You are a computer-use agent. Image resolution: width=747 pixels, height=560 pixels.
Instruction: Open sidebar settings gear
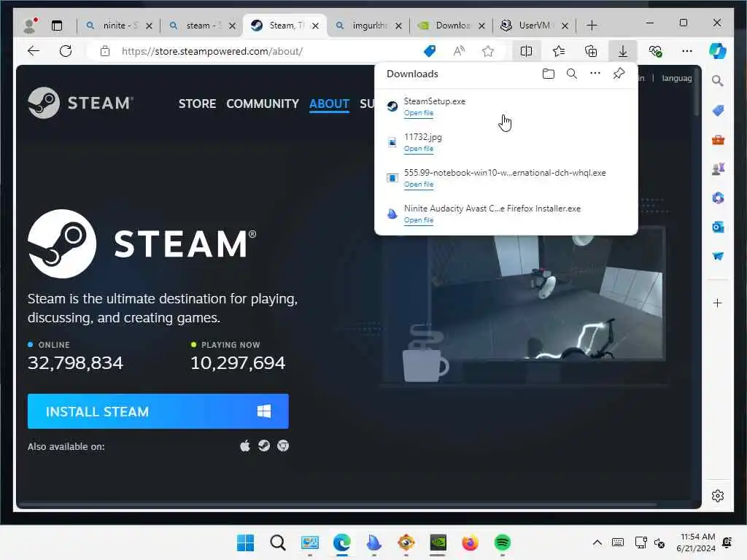[x=718, y=496]
